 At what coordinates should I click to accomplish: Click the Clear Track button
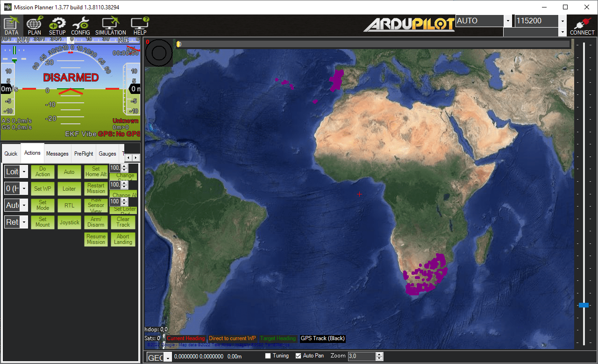click(123, 222)
